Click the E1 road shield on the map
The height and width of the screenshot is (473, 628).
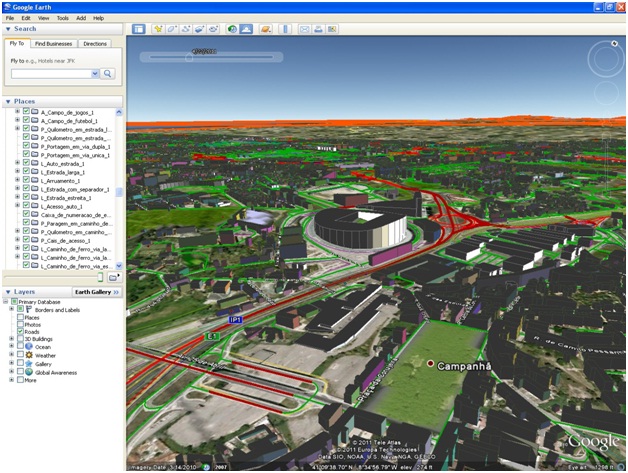point(212,336)
